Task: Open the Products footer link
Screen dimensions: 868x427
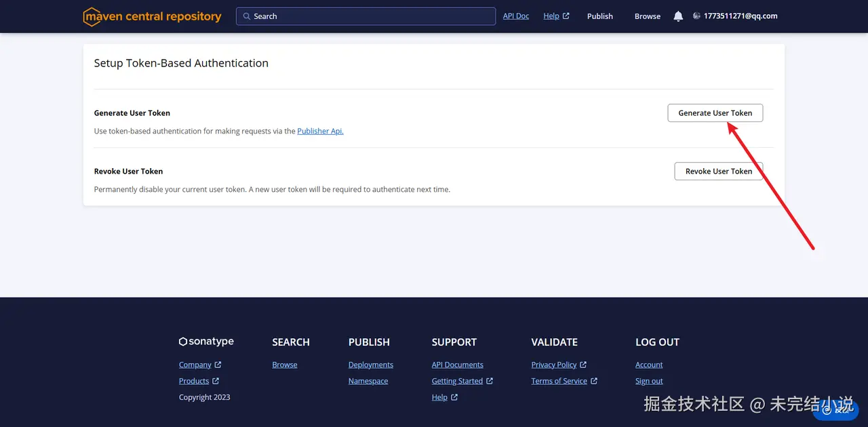Action: click(x=194, y=381)
